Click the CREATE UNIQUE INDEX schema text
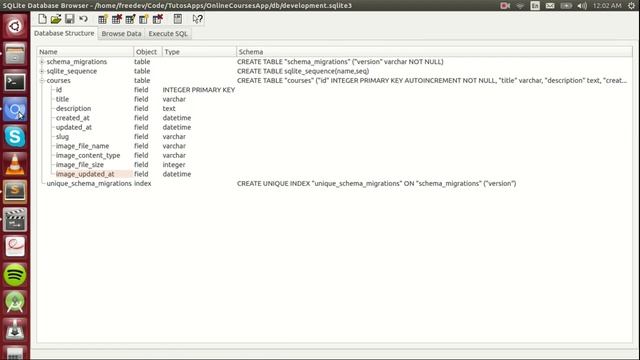The height and width of the screenshot is (360, 640). point(376,184)
